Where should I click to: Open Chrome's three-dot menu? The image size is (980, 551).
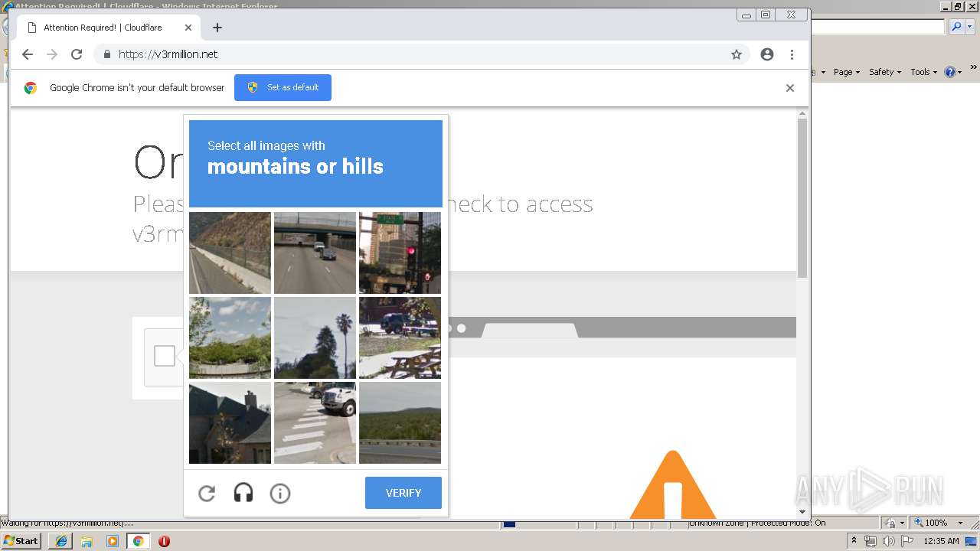click(792, 54)
